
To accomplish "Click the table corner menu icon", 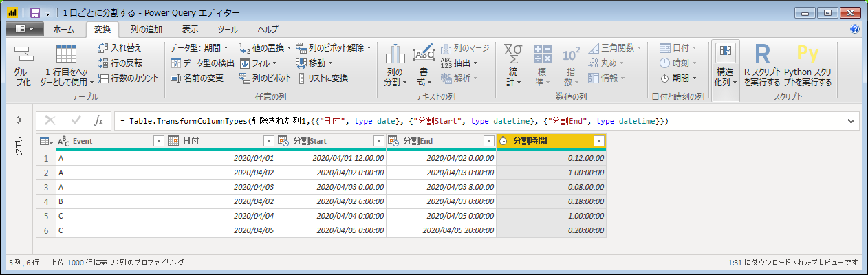I will point(45,141).
